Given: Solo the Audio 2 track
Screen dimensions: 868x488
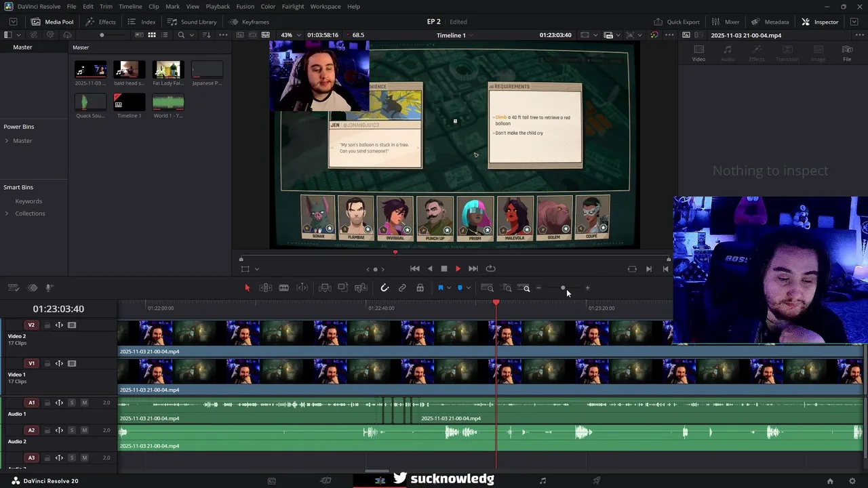Looking at the screenshot, I should coord(72,430).
